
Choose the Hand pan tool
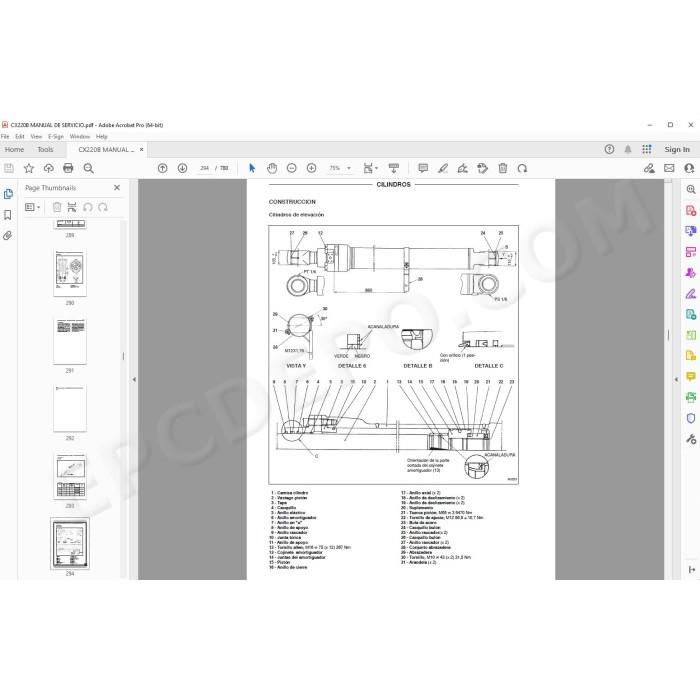pos(272,168)
